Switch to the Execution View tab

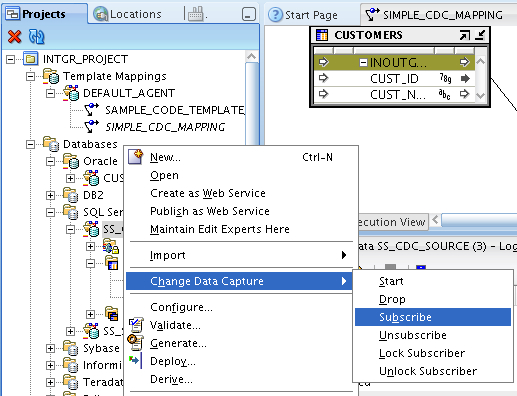(x=392, y=222)
